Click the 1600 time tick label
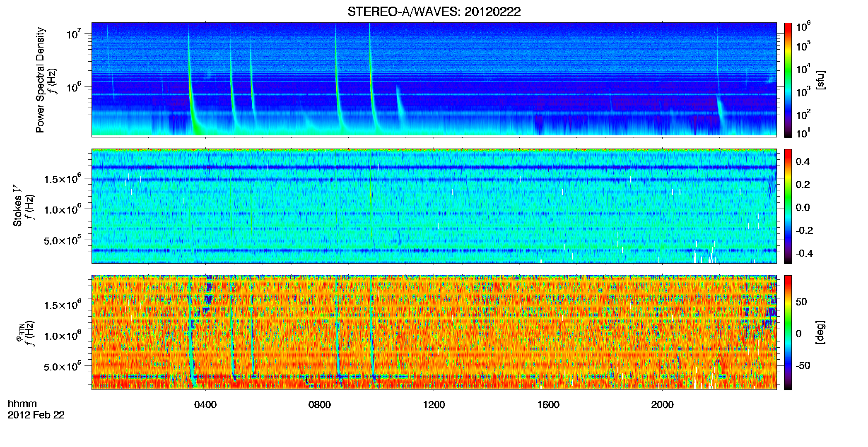The image size is (868, 447). tap(548, 405)
